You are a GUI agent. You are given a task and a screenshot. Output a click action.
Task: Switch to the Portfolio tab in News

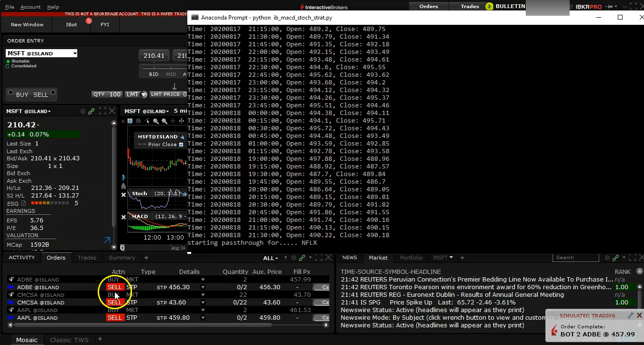pyautogui.click(x=411, y=258)
